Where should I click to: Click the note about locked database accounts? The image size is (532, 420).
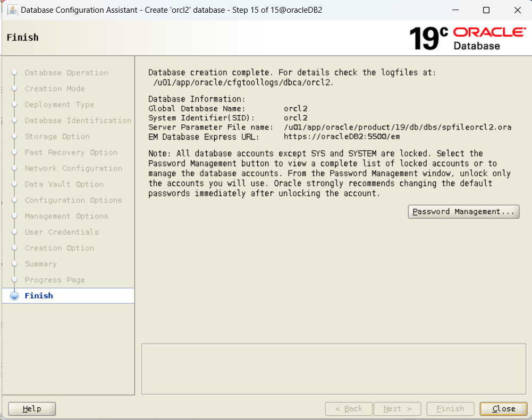coord(330,173)
